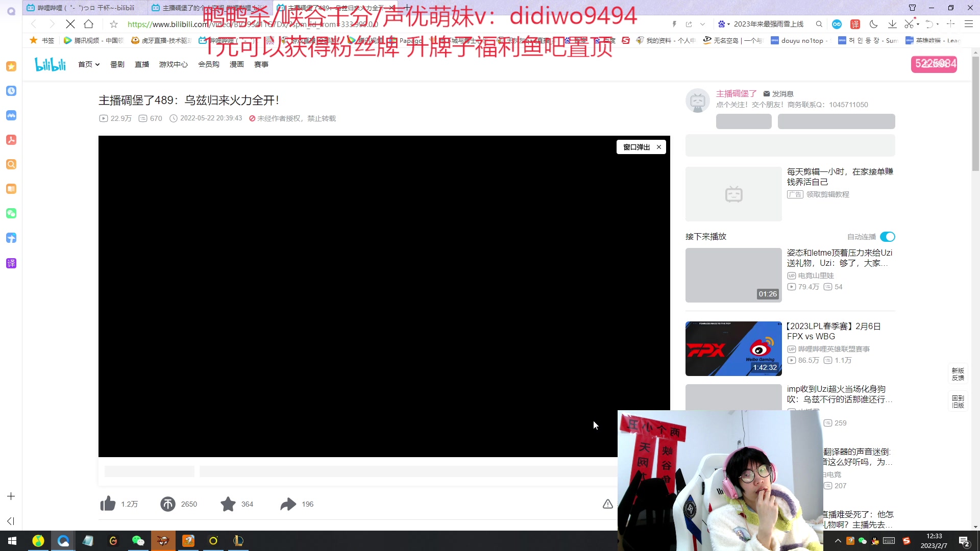The width and height of the screenshot is (980, 551).
Task: Disable 自动连播 auto-play
Action: tap(887, 236)
